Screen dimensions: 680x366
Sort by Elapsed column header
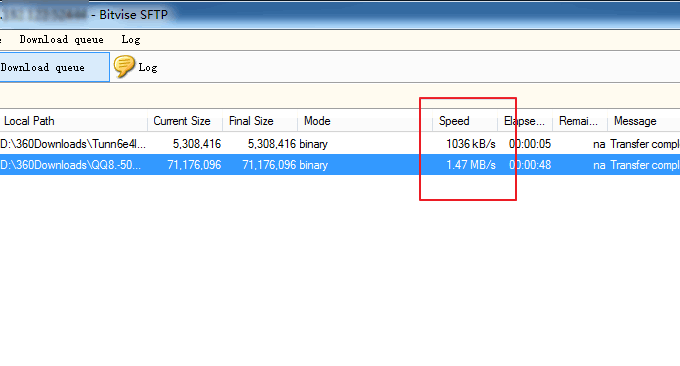click(525, 121)
